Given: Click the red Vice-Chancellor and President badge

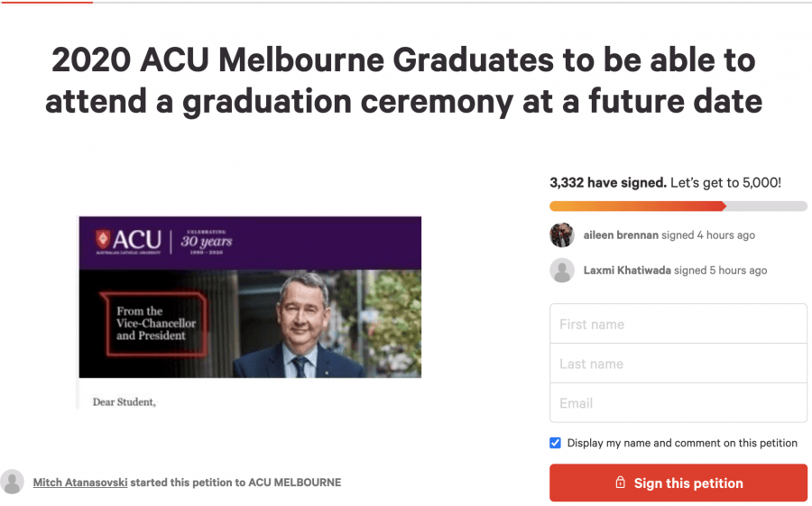Looking at the screenshot, I should coord(153,324).
